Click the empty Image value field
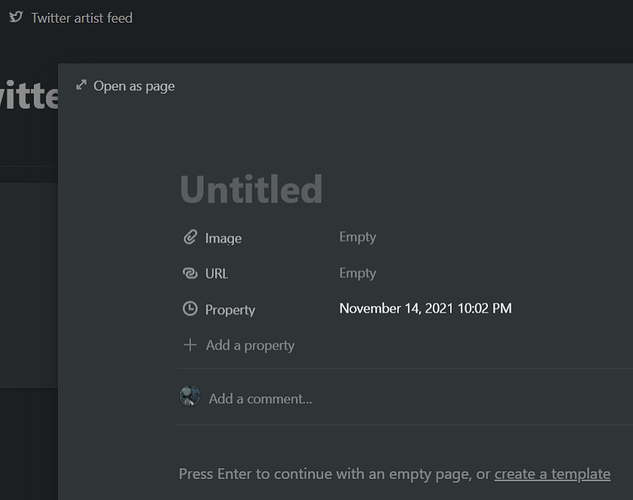Image resolution: width=633 pixels, height=500 pixels. pyautogui.click(x=358, y=237)
